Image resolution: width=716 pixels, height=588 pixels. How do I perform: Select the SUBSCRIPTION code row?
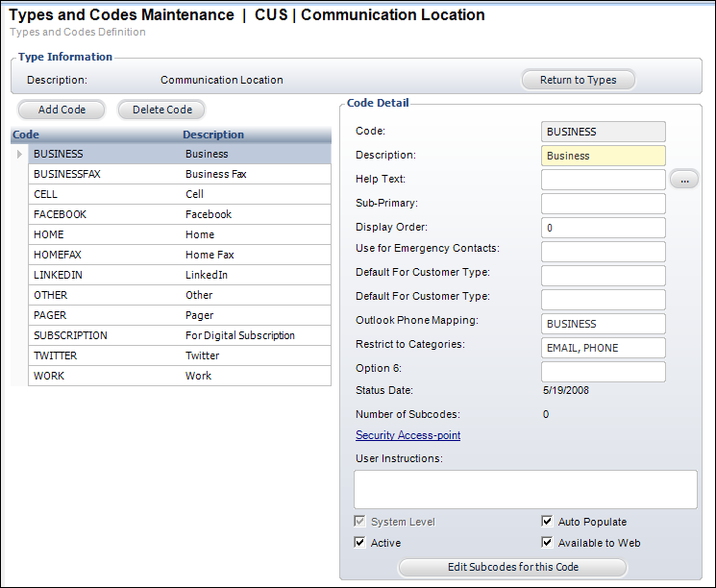pos(70,335)
